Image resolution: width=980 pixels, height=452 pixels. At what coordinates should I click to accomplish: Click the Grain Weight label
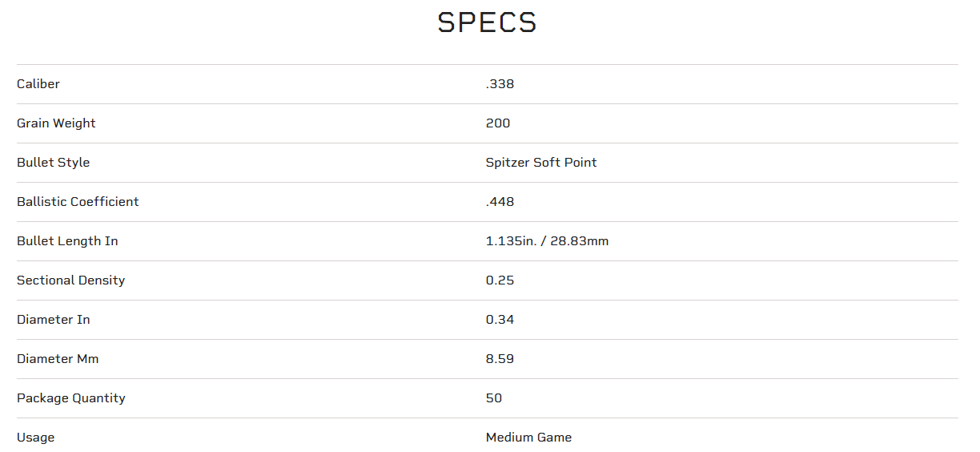(x=56, y=123)
